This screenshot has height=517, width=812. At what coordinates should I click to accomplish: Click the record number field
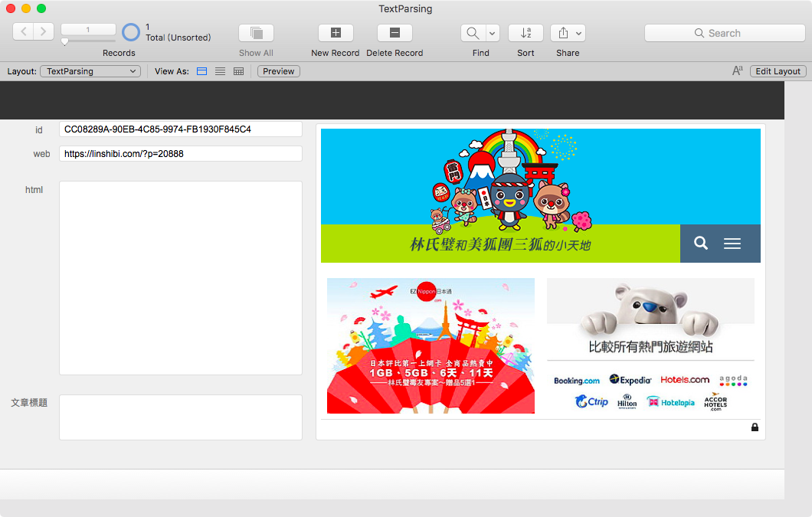[x=88, y=30]
